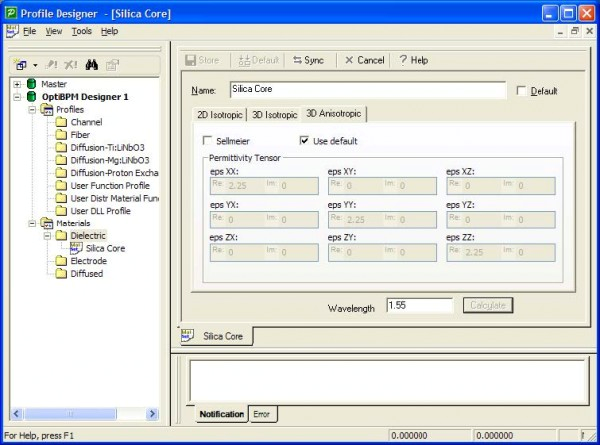This screenshot has width=600, height=445.
Task: Click the Master database icon
Action: point(32,84)
